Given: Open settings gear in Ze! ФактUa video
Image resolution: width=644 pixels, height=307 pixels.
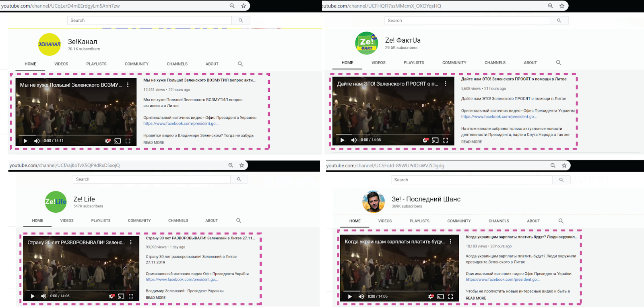Looking at the screenshot, I should pyautogui.click(x=425, y=140).
